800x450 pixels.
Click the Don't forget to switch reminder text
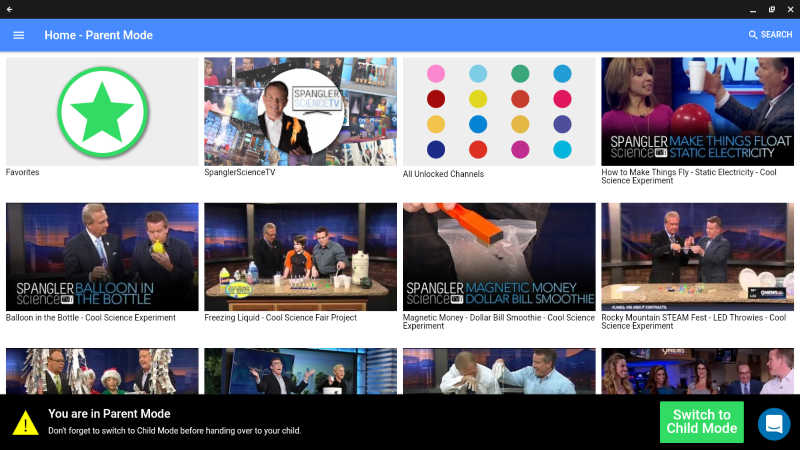tap(174, 431)
